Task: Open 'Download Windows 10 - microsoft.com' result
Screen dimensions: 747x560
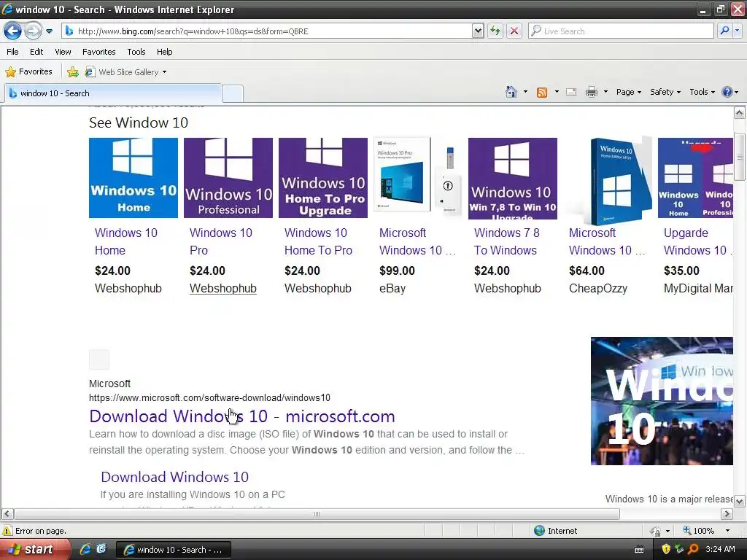Action: [242, 416]
